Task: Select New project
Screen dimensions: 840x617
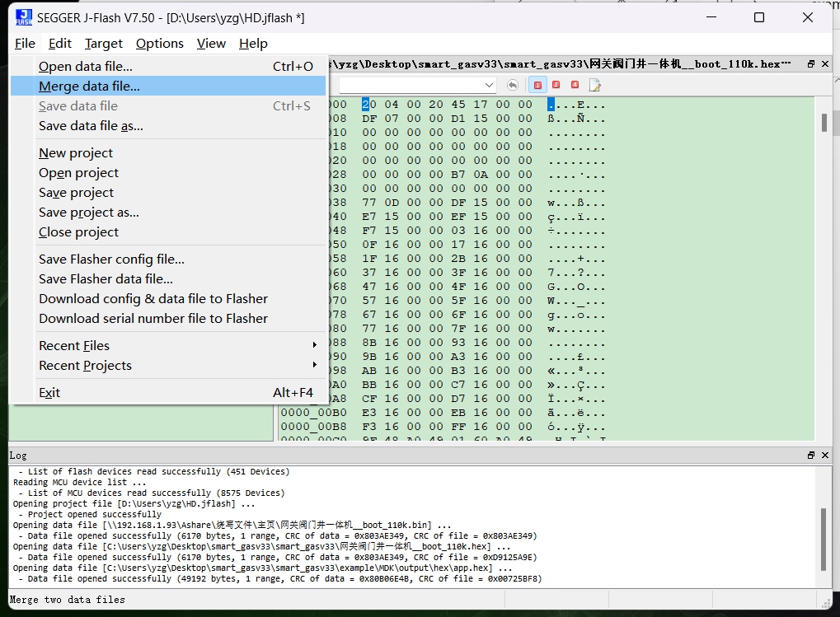Action: [x=168, y=153]
